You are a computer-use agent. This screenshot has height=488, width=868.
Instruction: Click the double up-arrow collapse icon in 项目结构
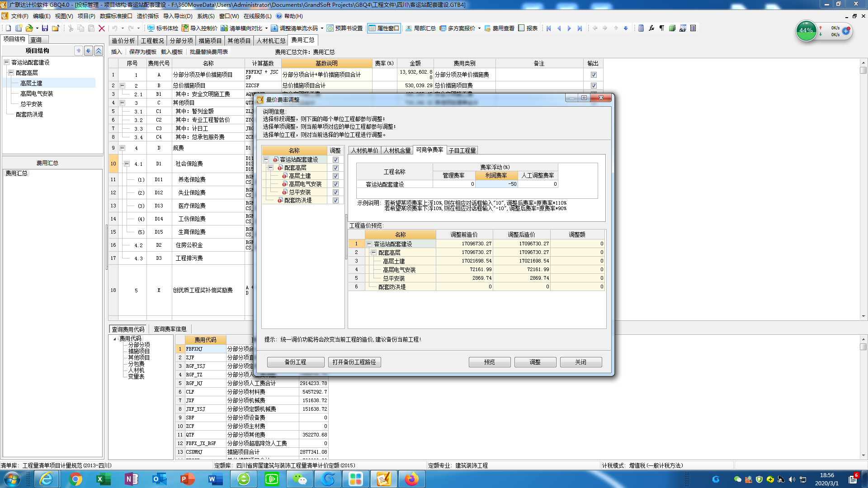tap(99, 51)
